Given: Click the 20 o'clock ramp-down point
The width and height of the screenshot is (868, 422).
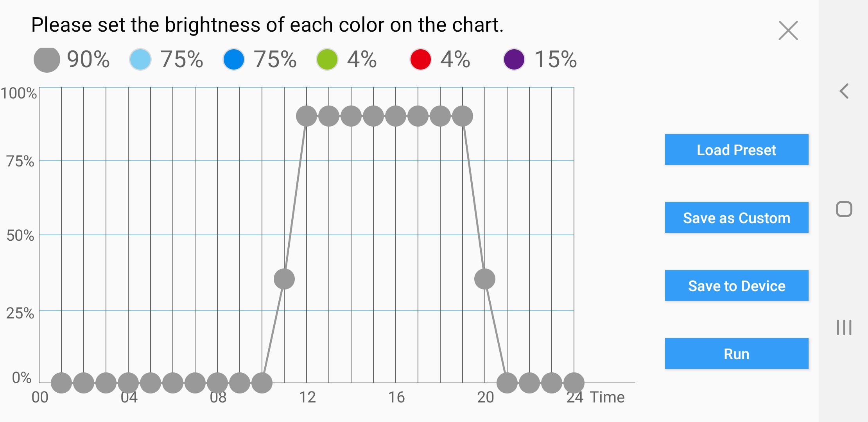Looking at the screenshot, I should (485, 279).
